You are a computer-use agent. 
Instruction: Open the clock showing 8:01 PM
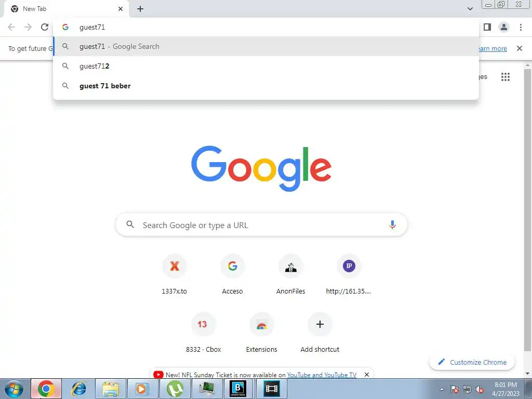tap(506, 389)
